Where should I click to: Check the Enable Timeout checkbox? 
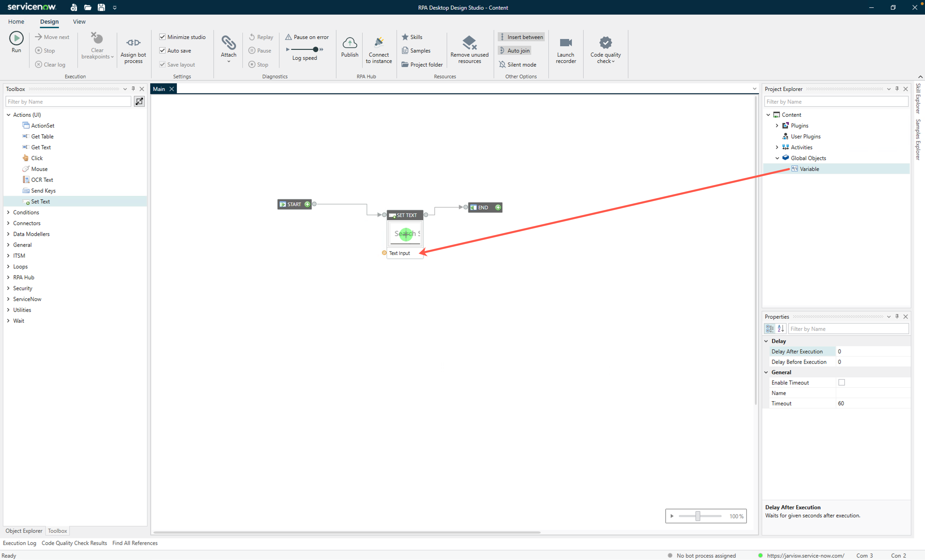pyautogui.click(x=842, y=382)
